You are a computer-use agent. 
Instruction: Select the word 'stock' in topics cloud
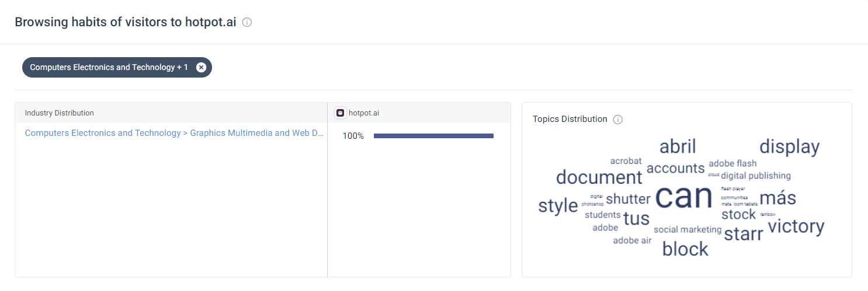(739, 214)
